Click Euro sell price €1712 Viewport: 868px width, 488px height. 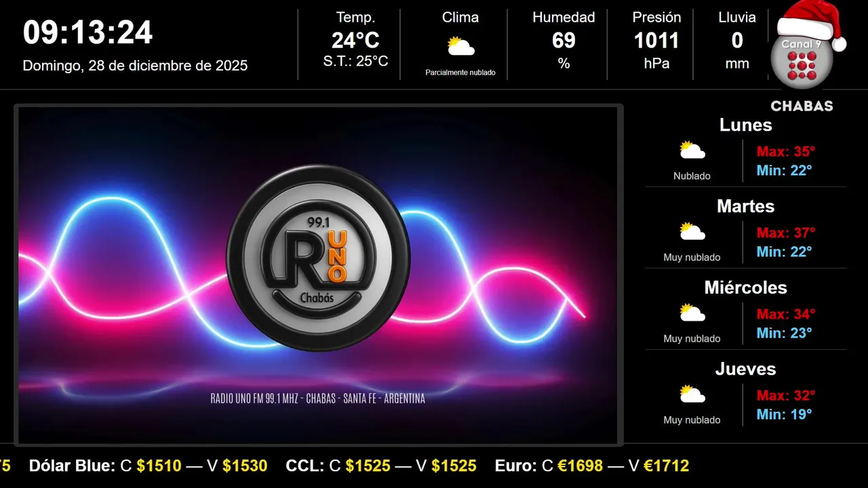(x=666, y=466)
